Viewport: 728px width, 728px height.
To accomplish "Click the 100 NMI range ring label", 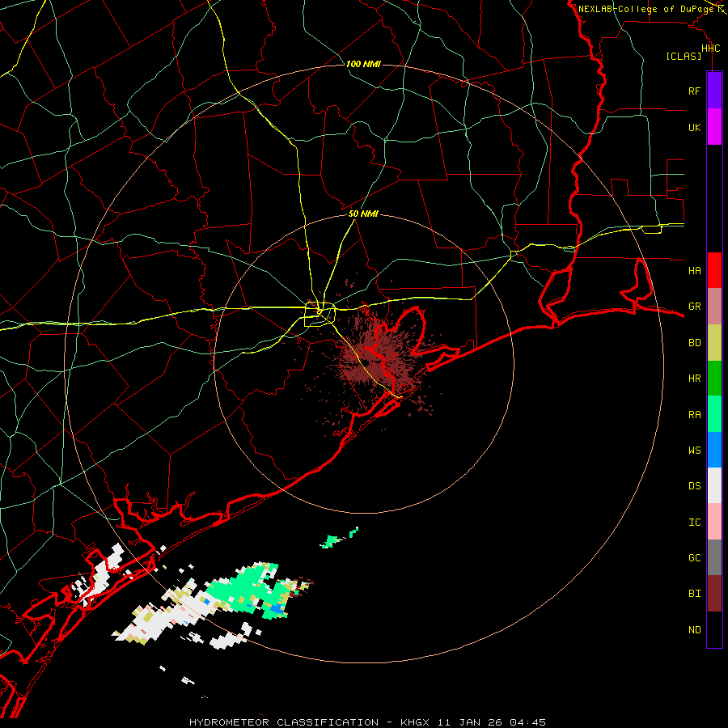I will (363, 64).
